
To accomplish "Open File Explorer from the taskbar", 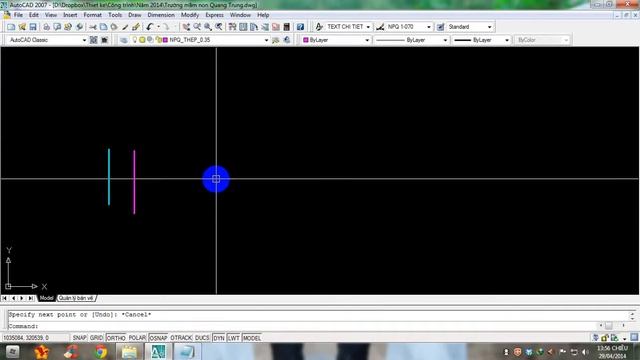I will 129,352.
